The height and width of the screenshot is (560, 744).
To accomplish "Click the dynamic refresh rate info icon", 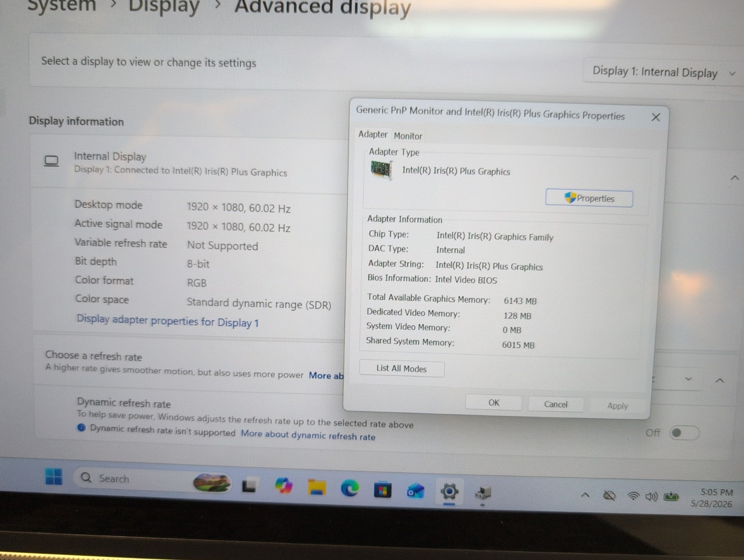I will tap(81, 427).
